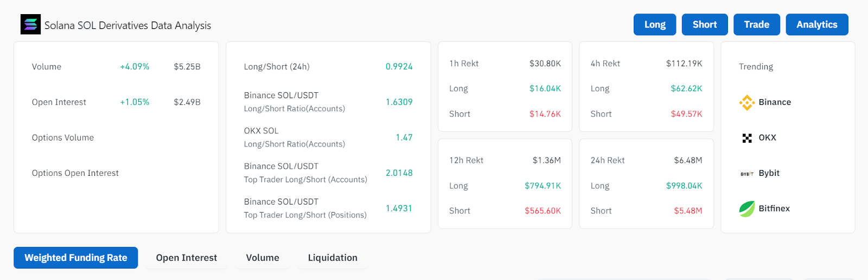Click the Bybit exchange logo icon
The width and height of the screenshot is (868, 280).
pyautogui.click(x=747, y=174)
